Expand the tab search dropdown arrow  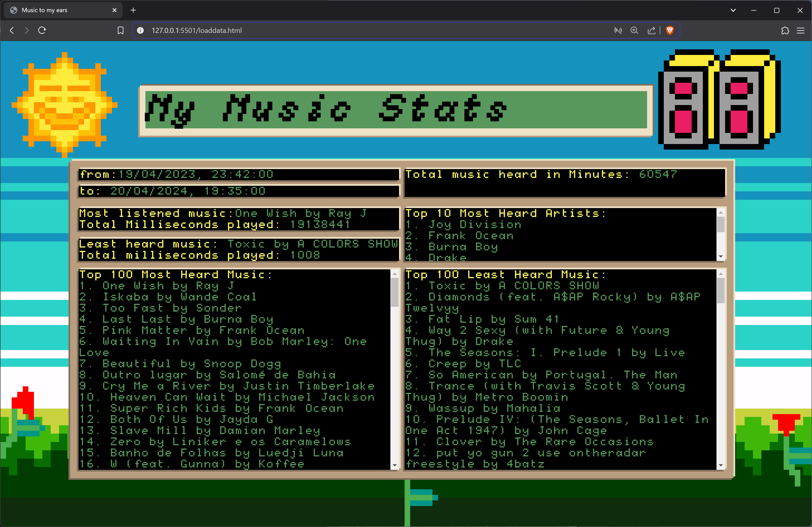(733, 10)
